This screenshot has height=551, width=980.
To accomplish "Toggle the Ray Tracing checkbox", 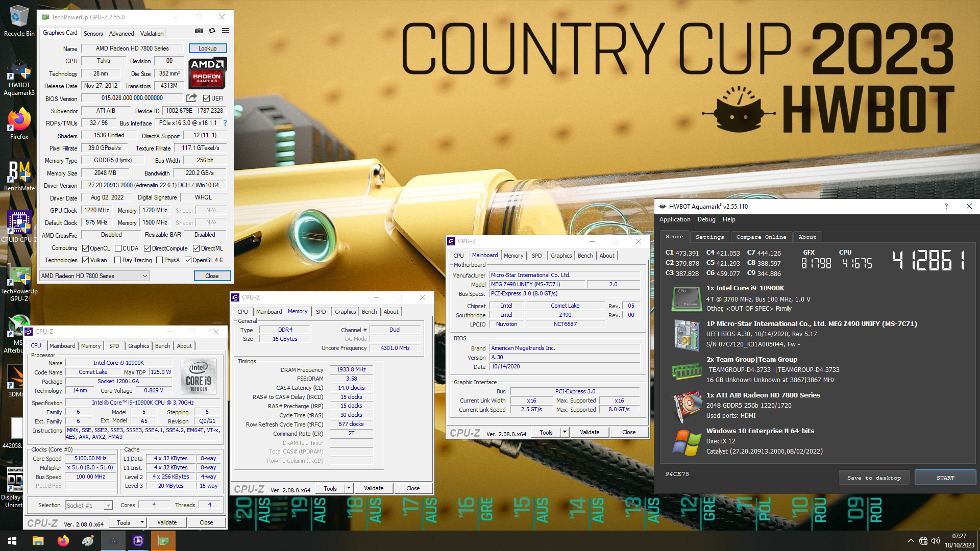I will pos(118,260).
